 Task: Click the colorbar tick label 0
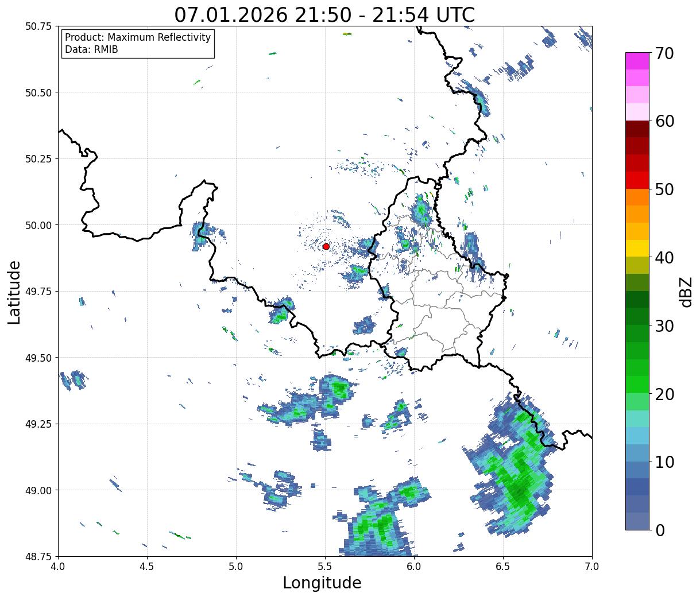point(660,530)
